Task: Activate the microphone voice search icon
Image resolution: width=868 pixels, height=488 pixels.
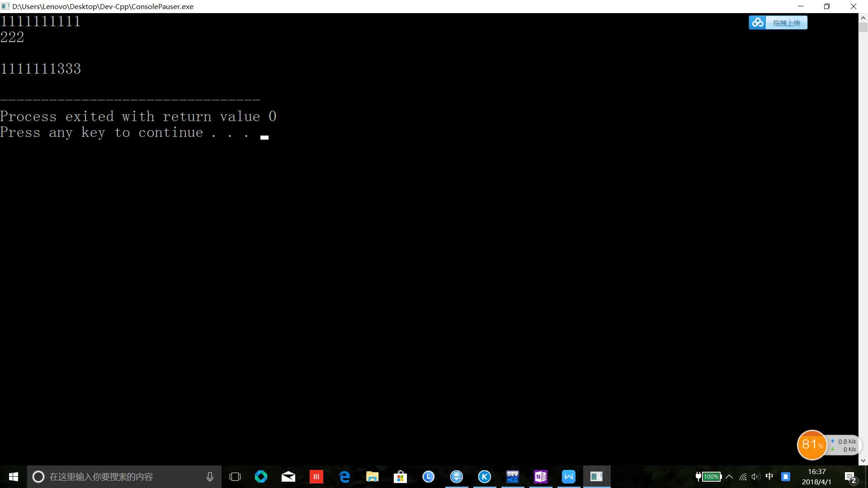Action: pos(210,477)
